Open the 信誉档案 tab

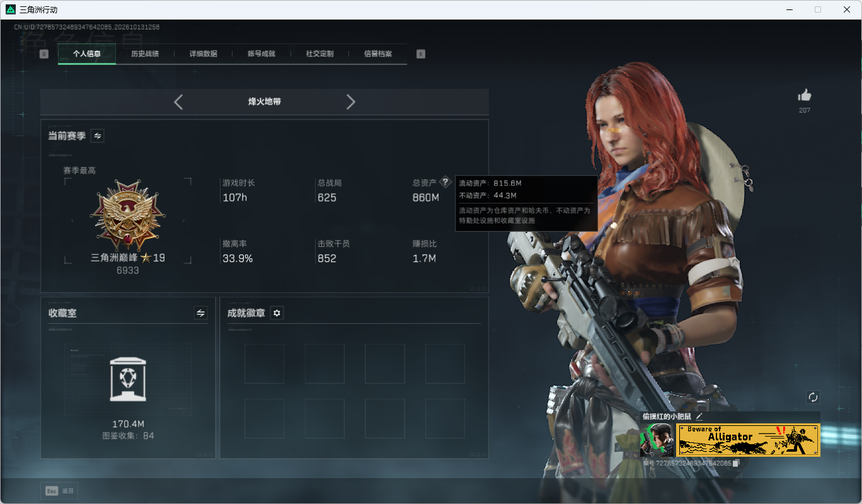[378, 54]
